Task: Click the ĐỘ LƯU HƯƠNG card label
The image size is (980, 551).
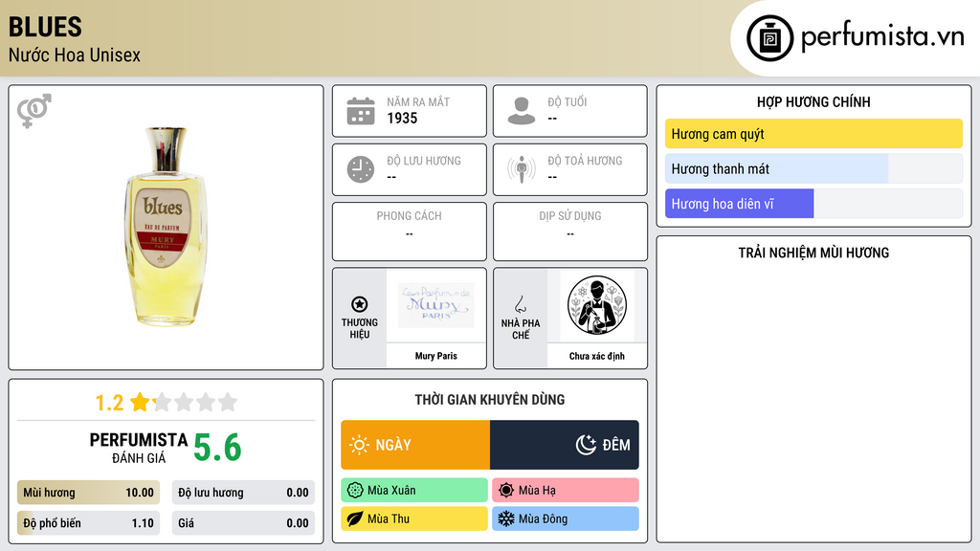Action: point(424,161)
